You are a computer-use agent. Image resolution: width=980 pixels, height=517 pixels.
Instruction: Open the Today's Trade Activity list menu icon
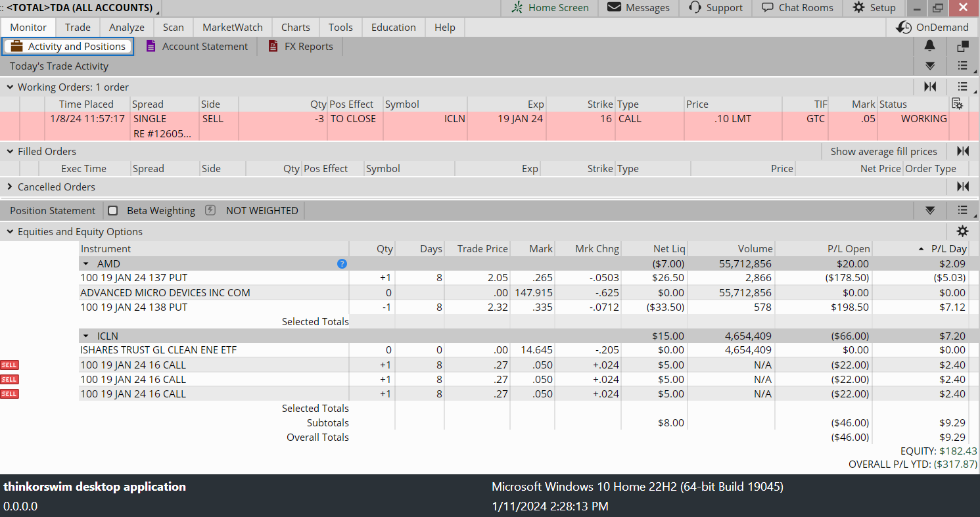963,66
